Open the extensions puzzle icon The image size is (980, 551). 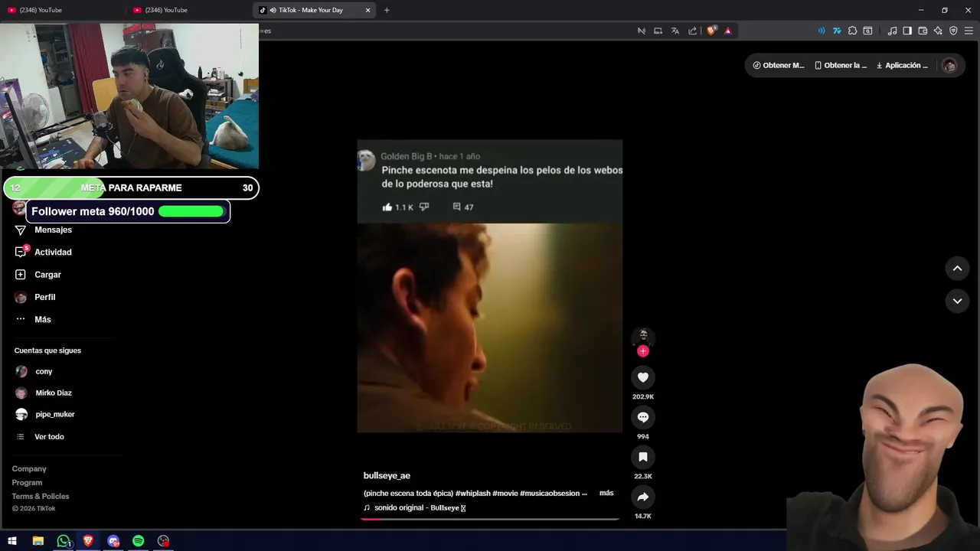coord(852,31)
